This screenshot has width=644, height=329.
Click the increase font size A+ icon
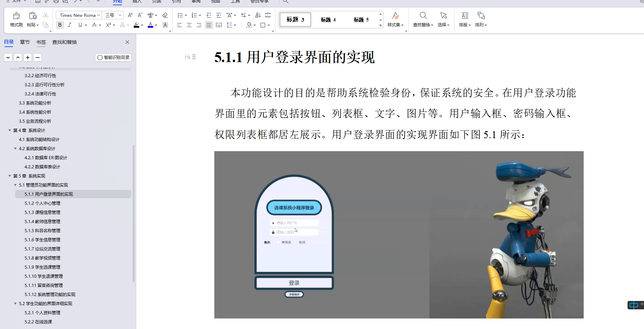pos(130,15)
